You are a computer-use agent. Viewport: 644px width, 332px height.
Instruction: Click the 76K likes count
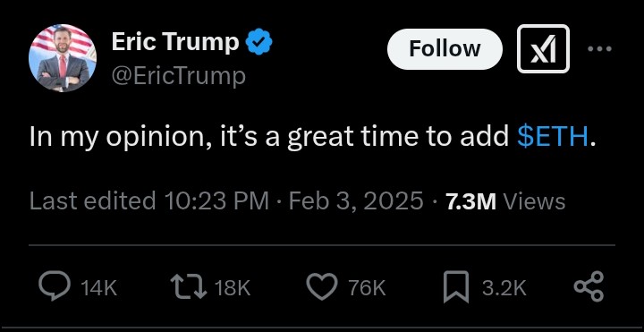[x=368, y=288]
